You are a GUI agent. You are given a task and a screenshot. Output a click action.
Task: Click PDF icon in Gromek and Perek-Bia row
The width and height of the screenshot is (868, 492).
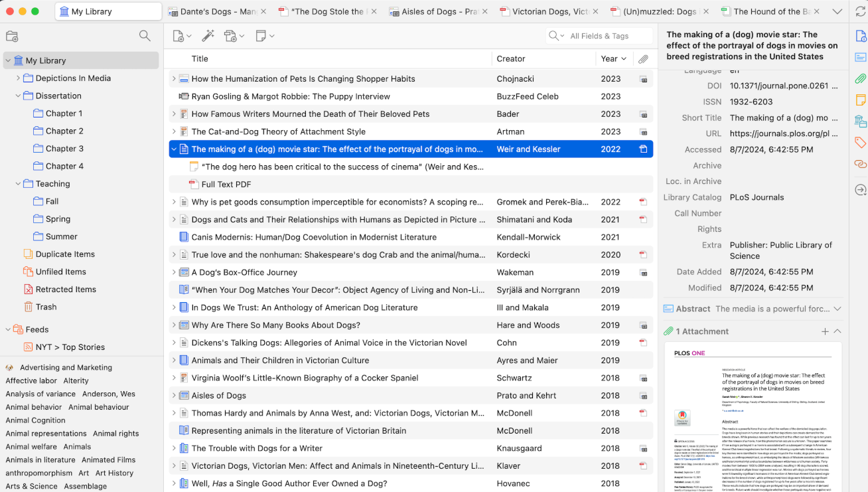(x=642, y=202)
